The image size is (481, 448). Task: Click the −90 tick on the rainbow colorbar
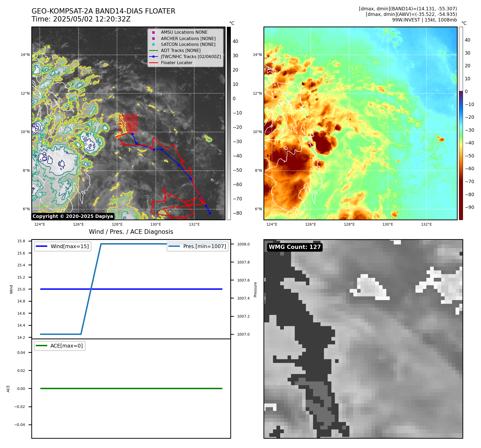[469, 207]
